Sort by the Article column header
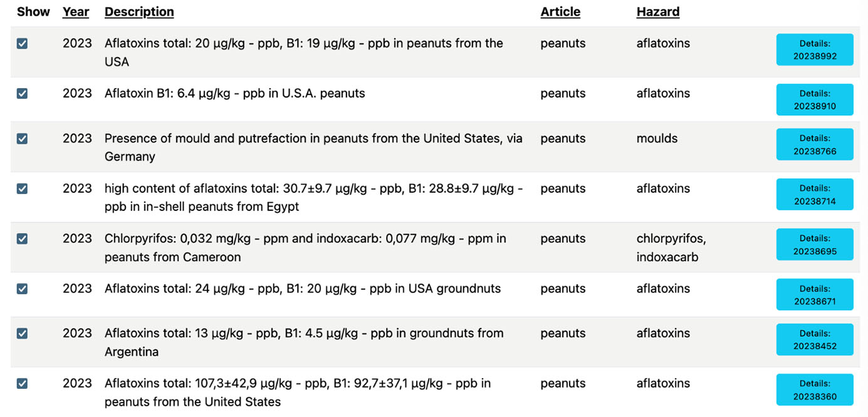The image size is (868, 417). click(x=560, y=12)
